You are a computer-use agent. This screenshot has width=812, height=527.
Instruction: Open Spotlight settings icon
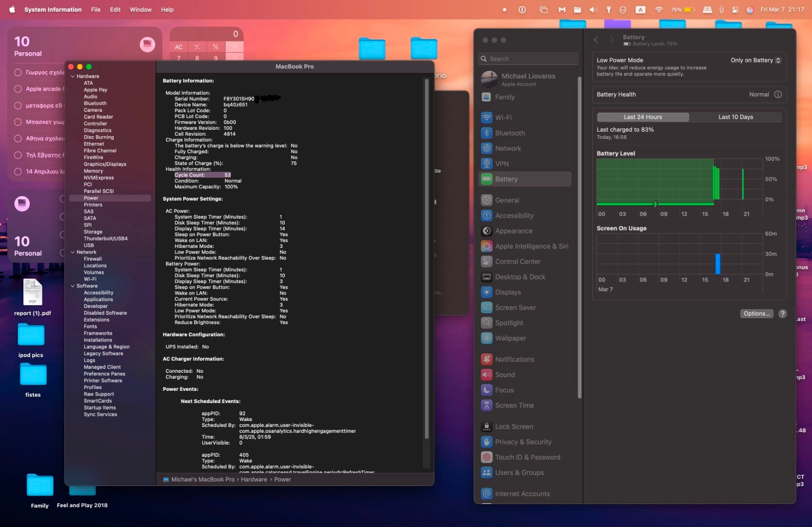[486, 323]
